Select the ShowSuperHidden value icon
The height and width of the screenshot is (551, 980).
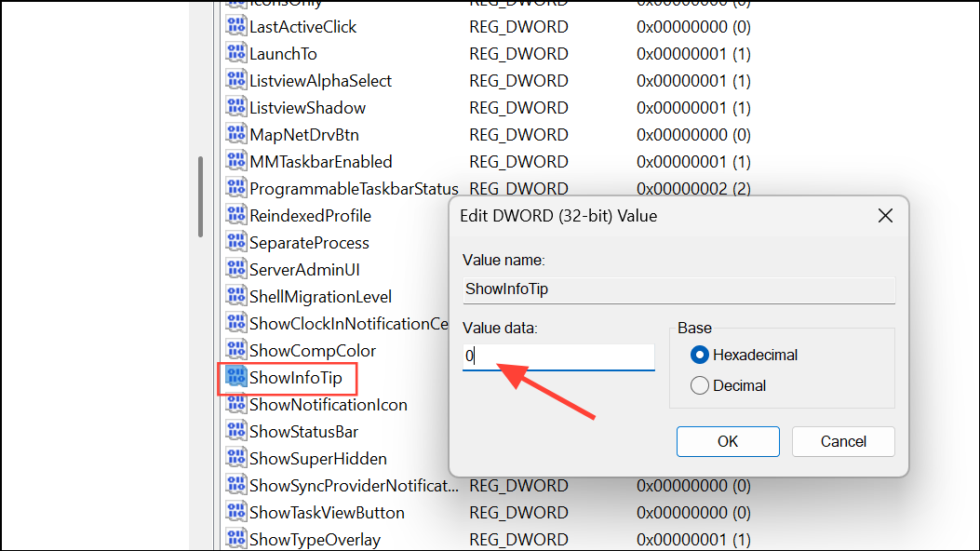[236, 458]
